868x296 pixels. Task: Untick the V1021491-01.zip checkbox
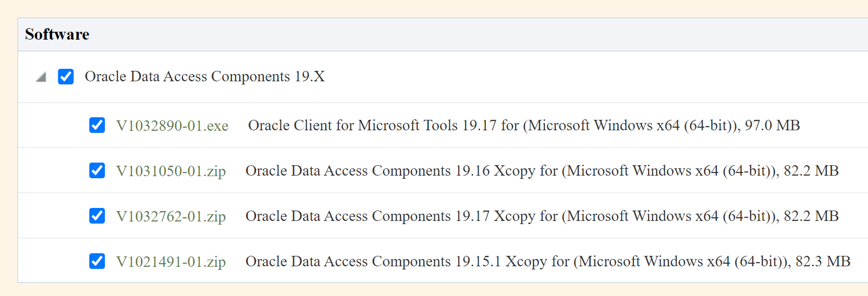coord(97,261)
